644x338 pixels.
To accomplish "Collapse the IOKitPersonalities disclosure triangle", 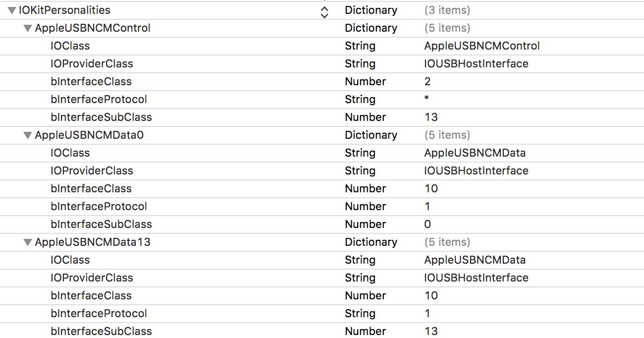I will point(12,10).
